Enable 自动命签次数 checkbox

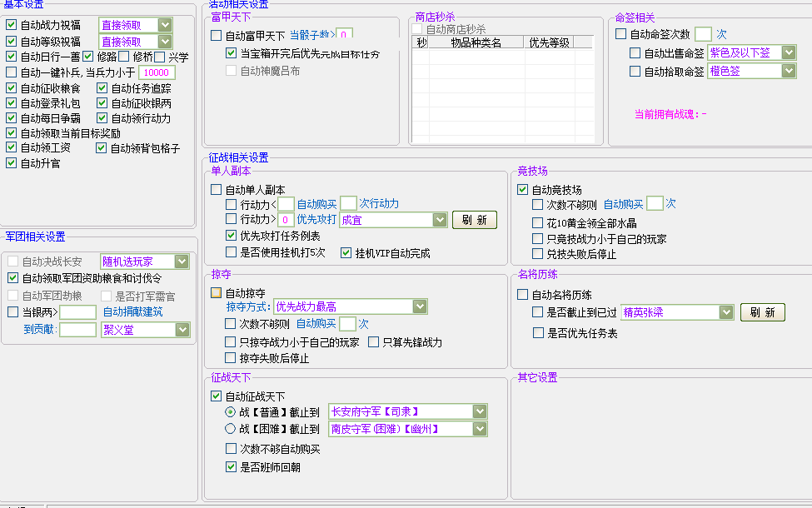coord(621,34)
